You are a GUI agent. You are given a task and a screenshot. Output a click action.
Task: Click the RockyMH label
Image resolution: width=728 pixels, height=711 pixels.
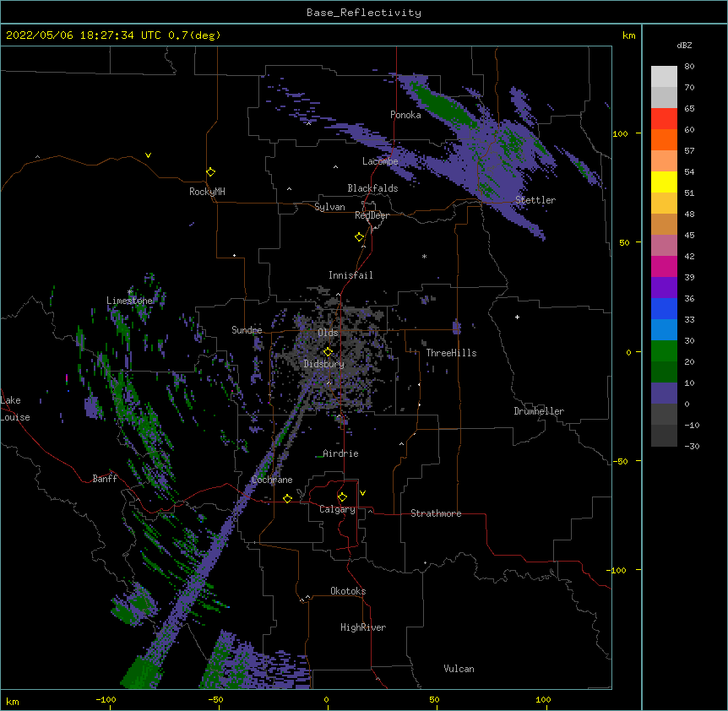(x=207, y=192)
